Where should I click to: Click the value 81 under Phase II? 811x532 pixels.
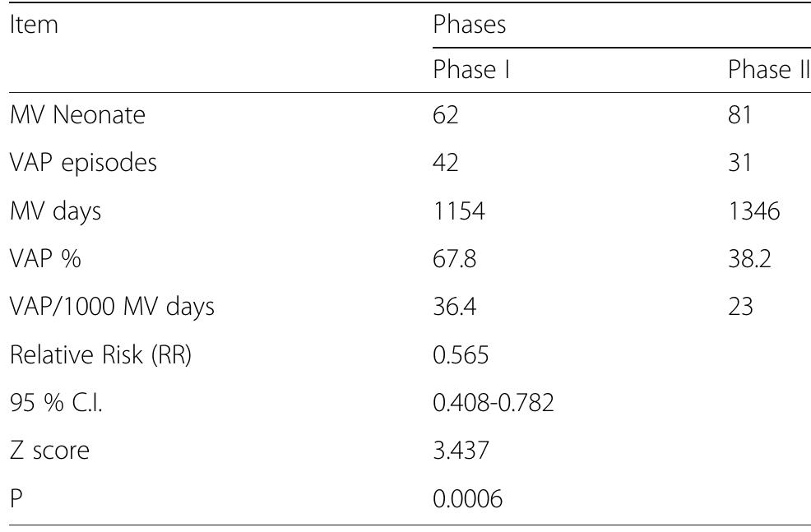click(x=739, y=114)
